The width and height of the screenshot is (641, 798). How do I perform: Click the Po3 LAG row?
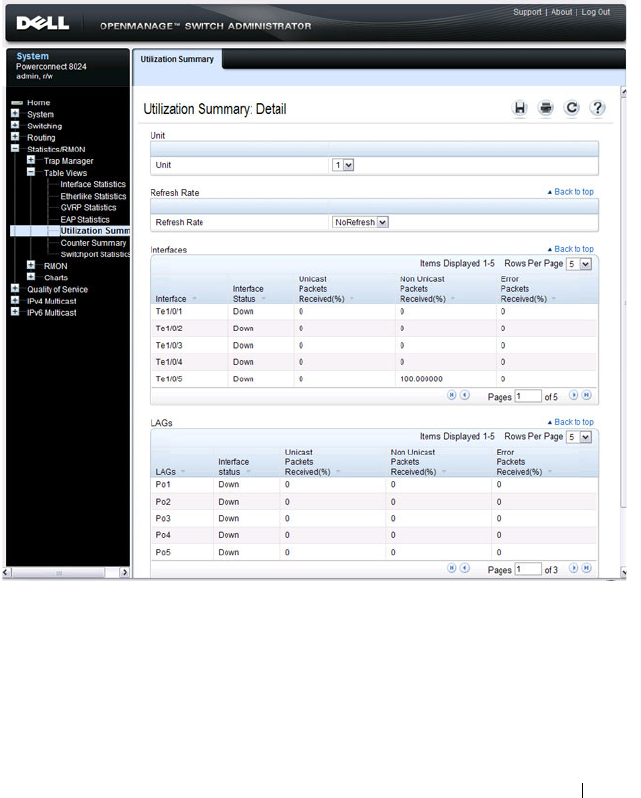[374, 519]
